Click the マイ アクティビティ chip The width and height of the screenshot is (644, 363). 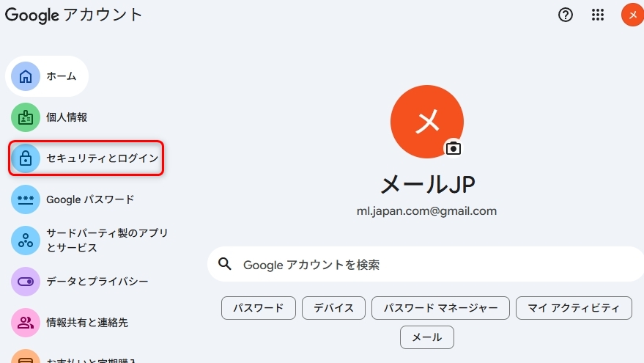574,308
